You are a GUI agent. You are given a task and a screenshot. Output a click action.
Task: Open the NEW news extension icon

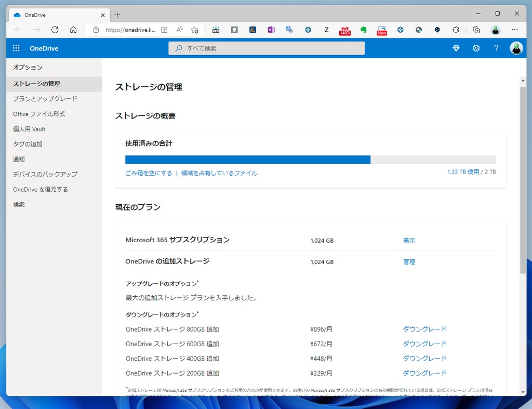click(216, 30)
